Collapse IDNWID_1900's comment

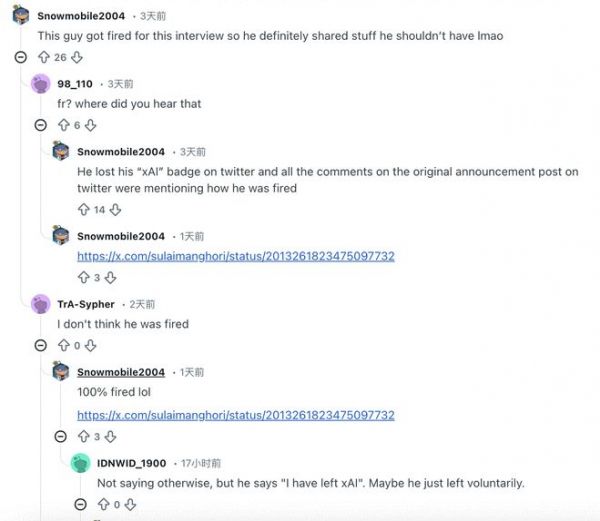pyautogui.click(x=81, y=505)
